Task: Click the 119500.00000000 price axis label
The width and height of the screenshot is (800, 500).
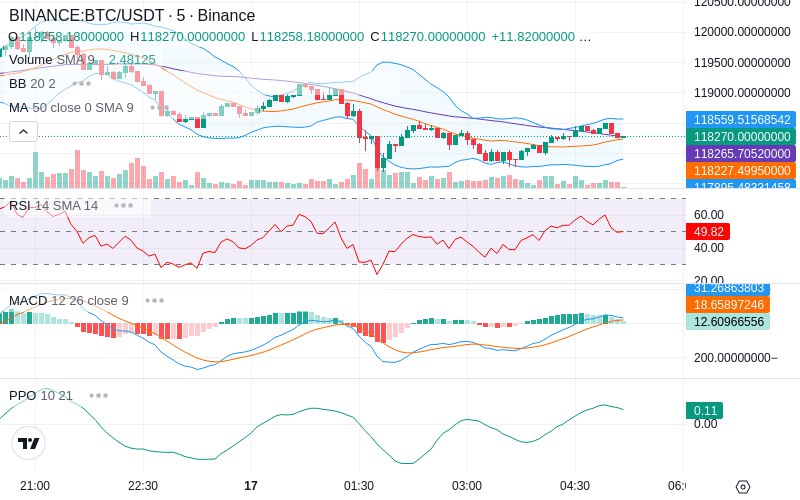Action: [742, 62]
